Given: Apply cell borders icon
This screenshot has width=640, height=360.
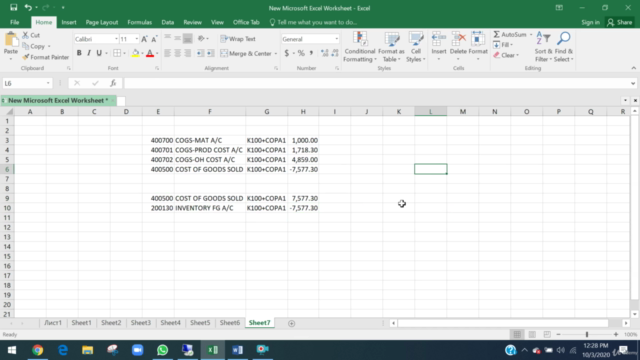Looking at the screenshot, I should click(117, 53).
